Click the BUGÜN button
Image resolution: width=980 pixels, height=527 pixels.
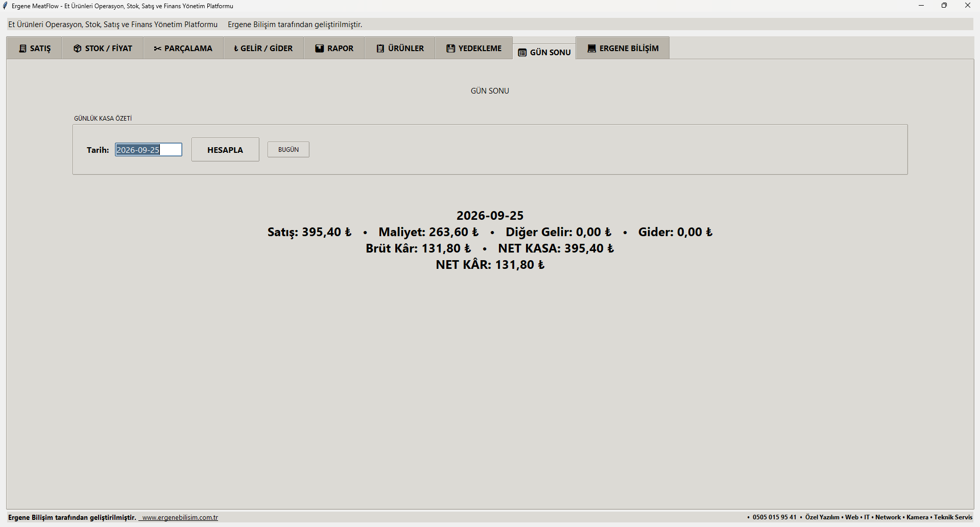point(289,149)
